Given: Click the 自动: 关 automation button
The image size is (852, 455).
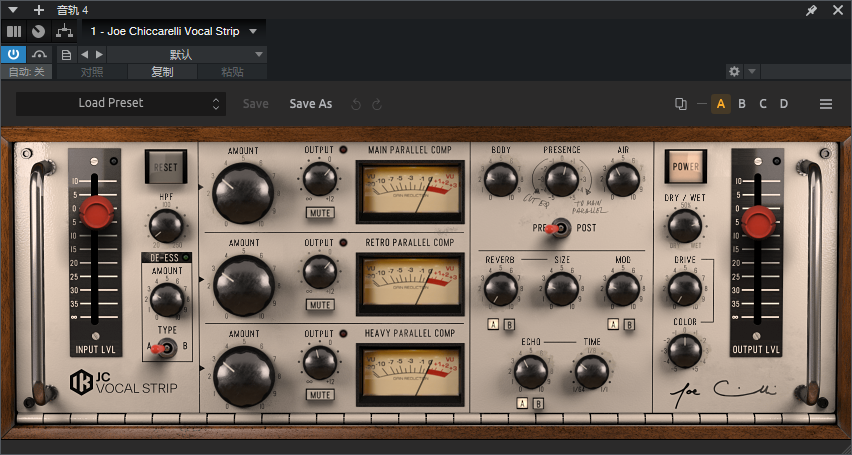Looking at the screenshot, I should coord(27,72).
